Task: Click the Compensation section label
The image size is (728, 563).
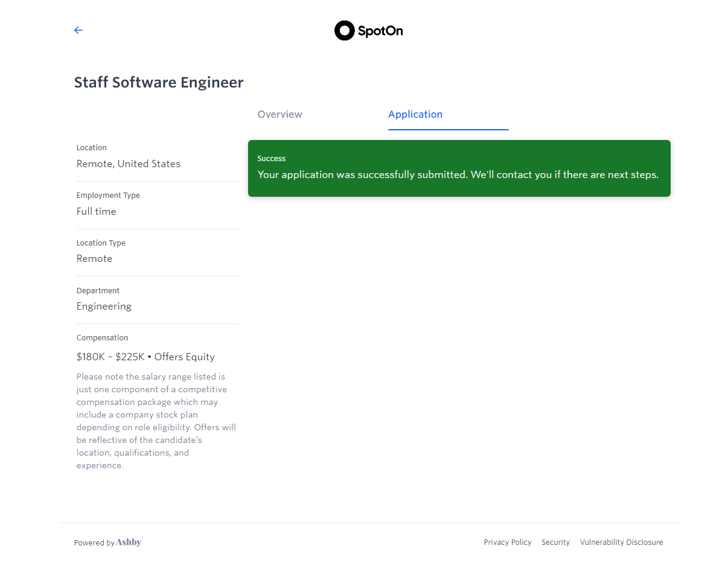Action: click(x=103, y=338)
